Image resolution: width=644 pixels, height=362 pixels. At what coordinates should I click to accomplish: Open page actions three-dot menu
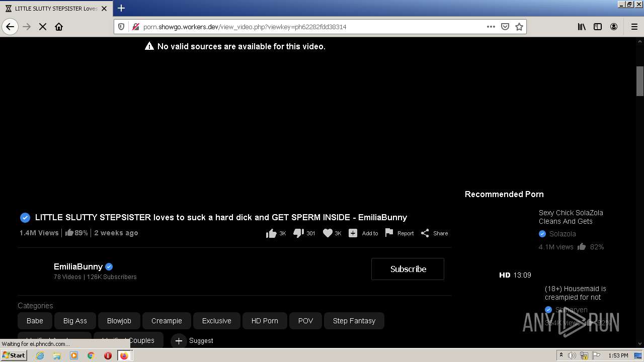(x=491, y=27)
